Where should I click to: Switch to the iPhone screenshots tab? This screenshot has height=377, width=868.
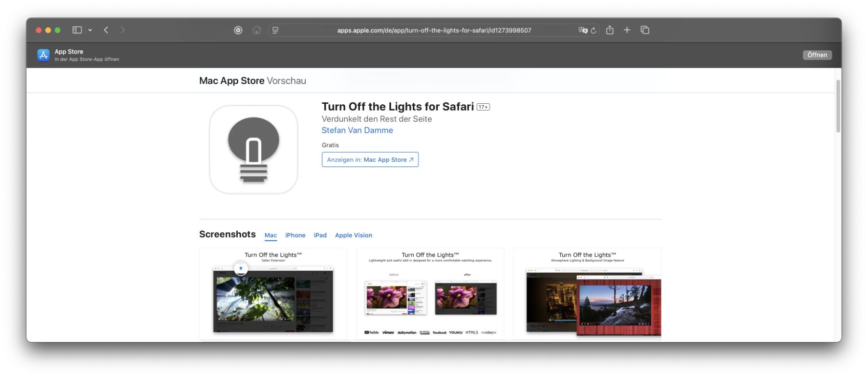[295, 235]
